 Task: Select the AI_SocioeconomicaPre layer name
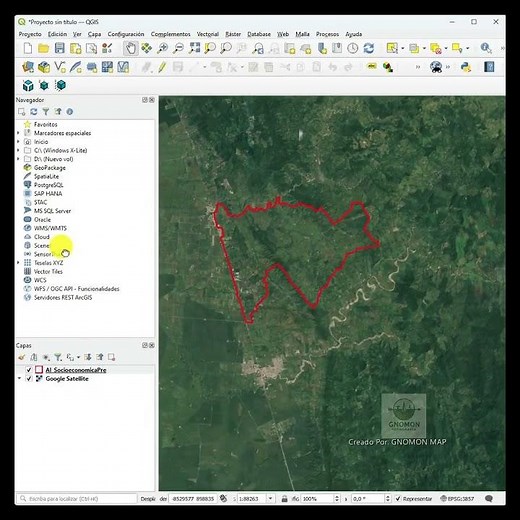point(76,370)
